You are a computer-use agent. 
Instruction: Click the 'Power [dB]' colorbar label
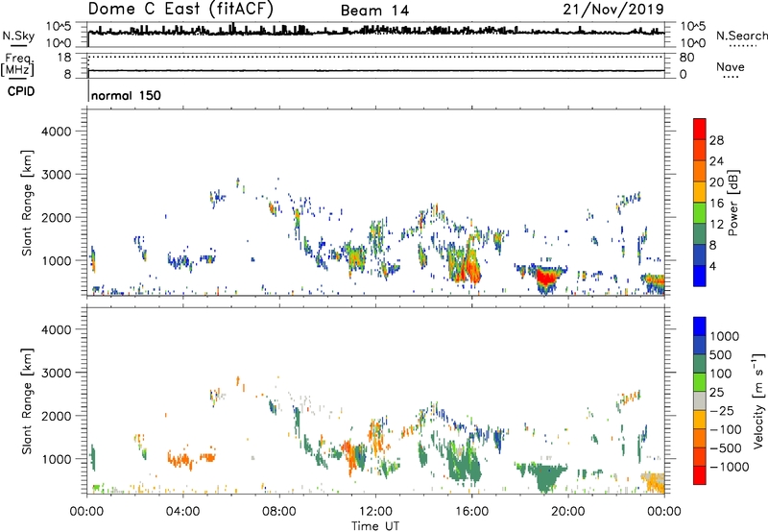coord(733,203)
